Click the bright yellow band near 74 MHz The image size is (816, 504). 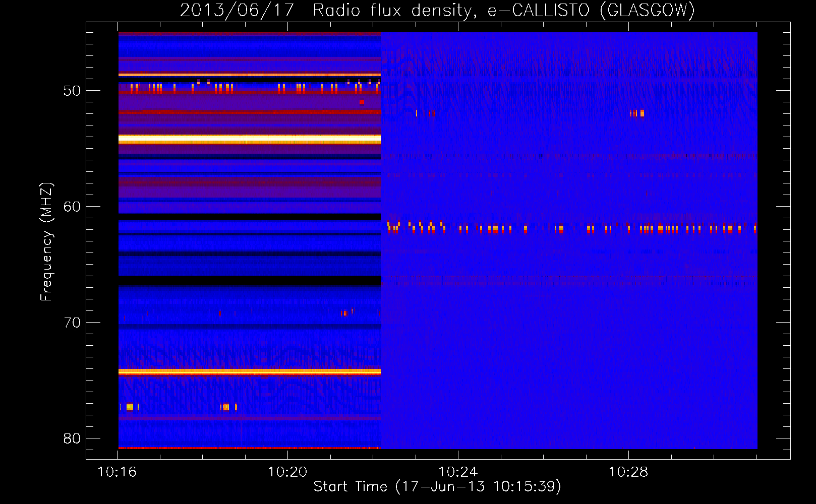[250, 371]
